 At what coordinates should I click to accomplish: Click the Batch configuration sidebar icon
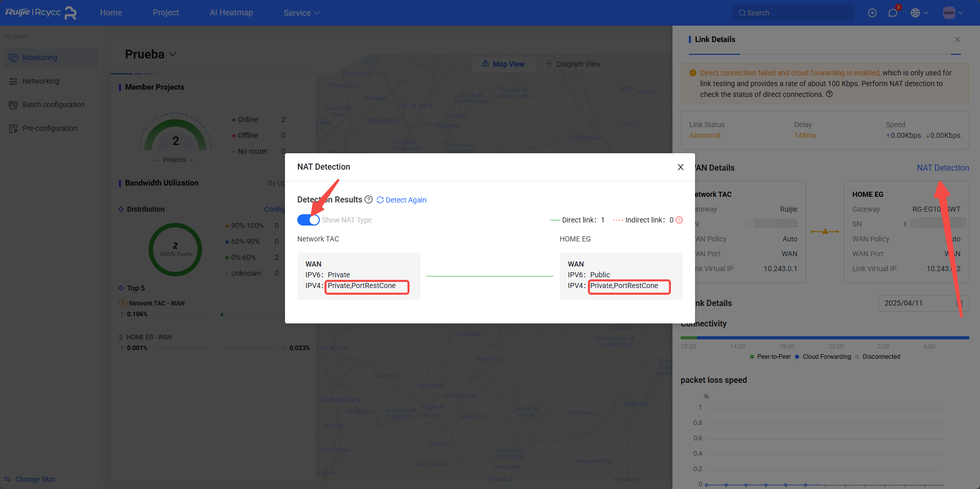click(13, 105)
